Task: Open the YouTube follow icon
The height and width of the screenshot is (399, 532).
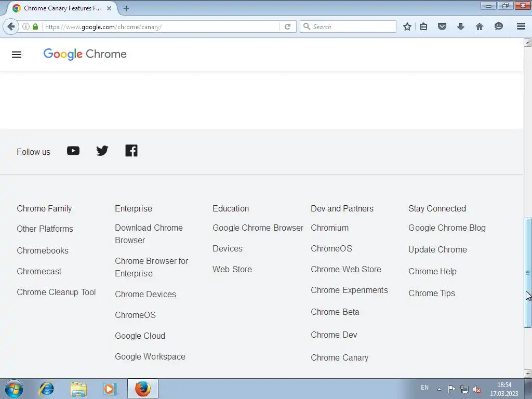Action: point(73,151)
